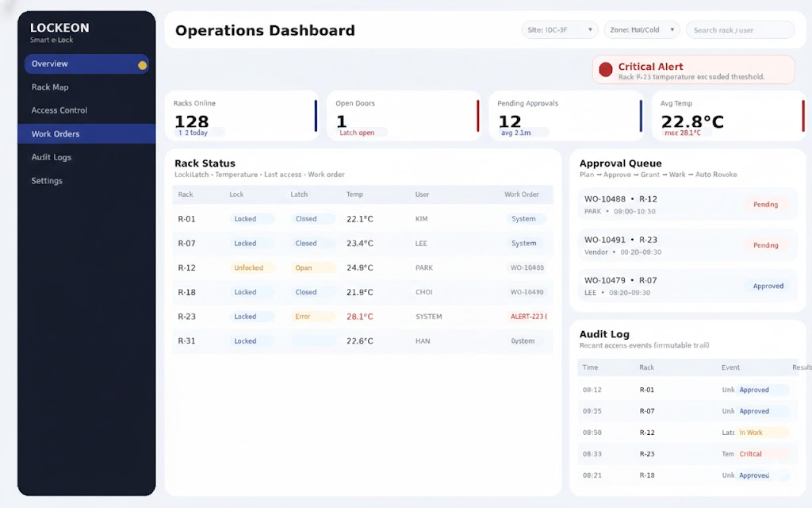812x508 pixels.
Task: Click the Locked status of R-01
Action: tap(246, 219)
